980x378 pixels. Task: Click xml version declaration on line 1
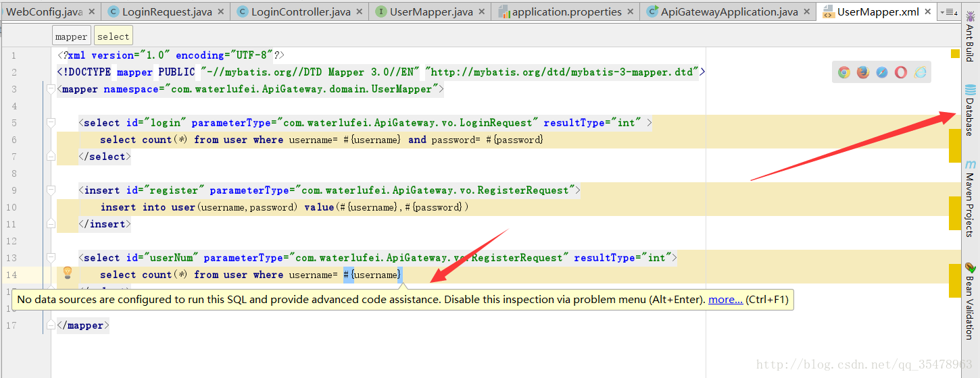(x=171, y=55)
